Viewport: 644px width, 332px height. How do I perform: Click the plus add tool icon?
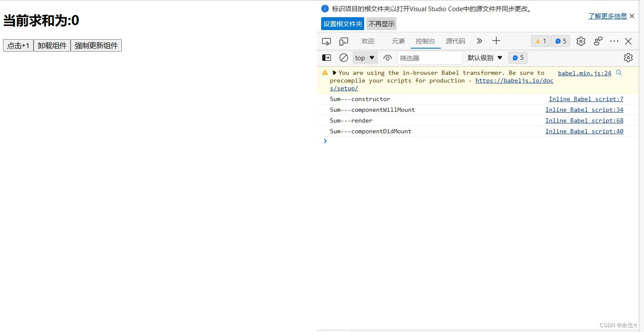coord(496,41)
